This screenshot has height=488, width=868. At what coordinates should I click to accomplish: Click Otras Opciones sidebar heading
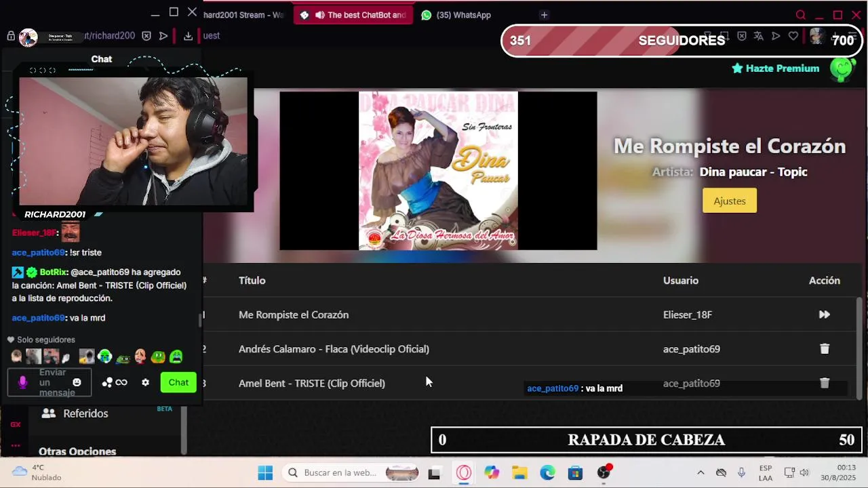[x=77, y=451]
